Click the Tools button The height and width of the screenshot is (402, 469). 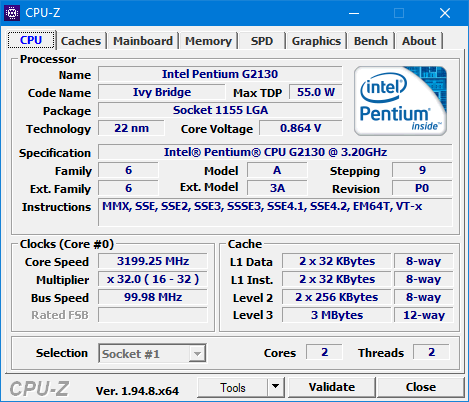tap(233, 387)
